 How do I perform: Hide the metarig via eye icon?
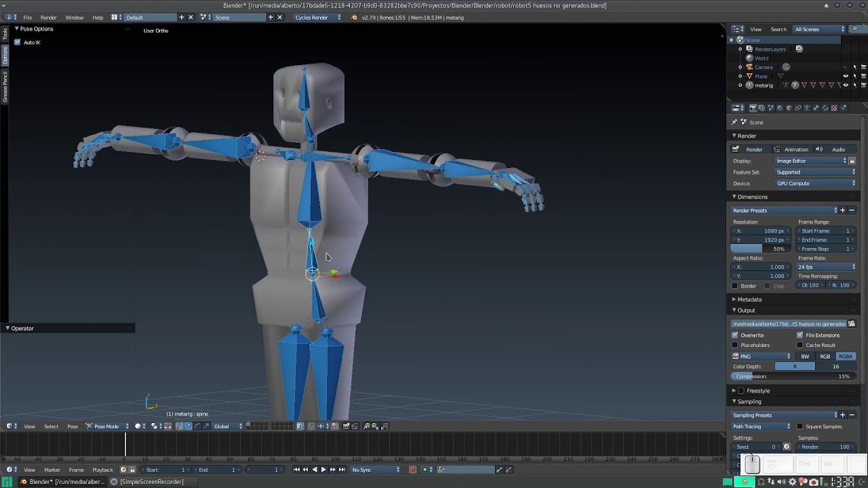click(846, 85)
